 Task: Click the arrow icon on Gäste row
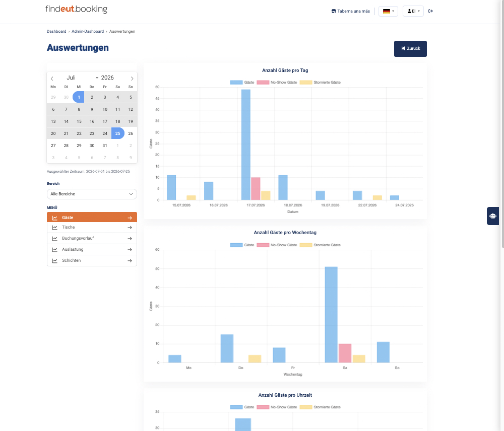pyautogui.click(x=130, y=218)
